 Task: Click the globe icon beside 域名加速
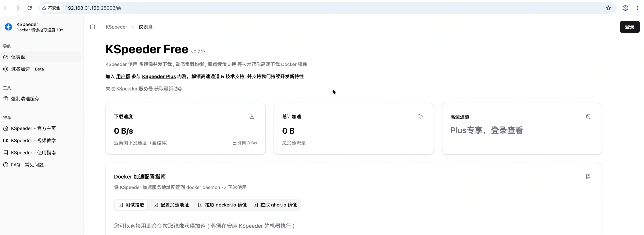5,69
